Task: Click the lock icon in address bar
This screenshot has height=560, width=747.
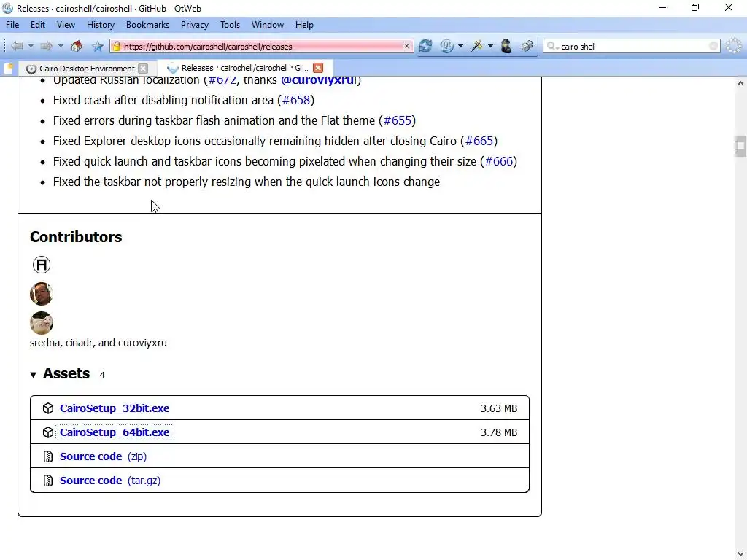Action: [116, 46]
